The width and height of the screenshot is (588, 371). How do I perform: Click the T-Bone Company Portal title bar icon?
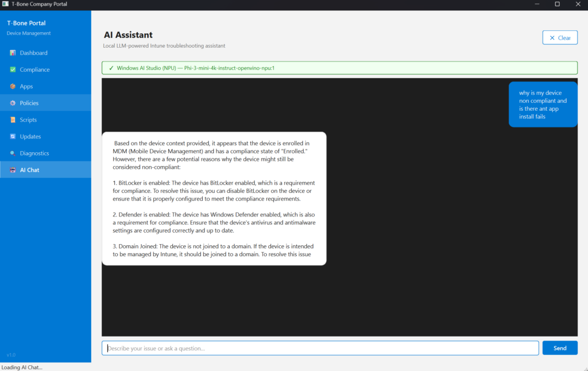tap(5, 4)
